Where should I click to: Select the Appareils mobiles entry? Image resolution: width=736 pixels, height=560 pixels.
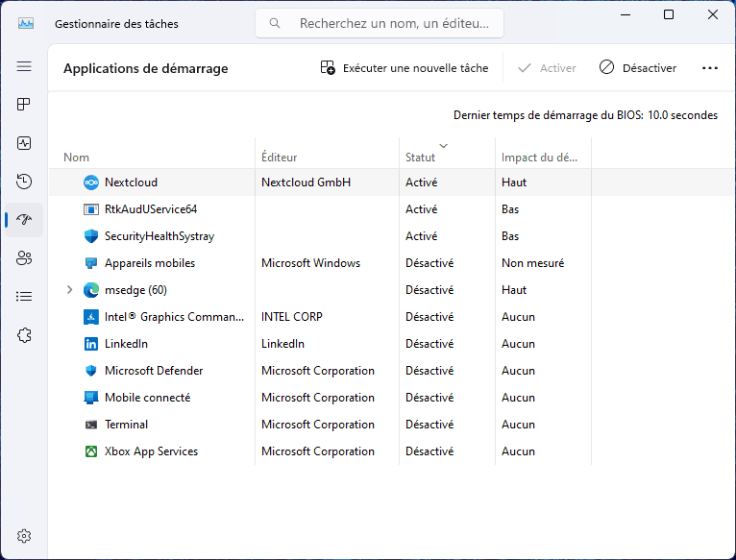coord(150,263)
